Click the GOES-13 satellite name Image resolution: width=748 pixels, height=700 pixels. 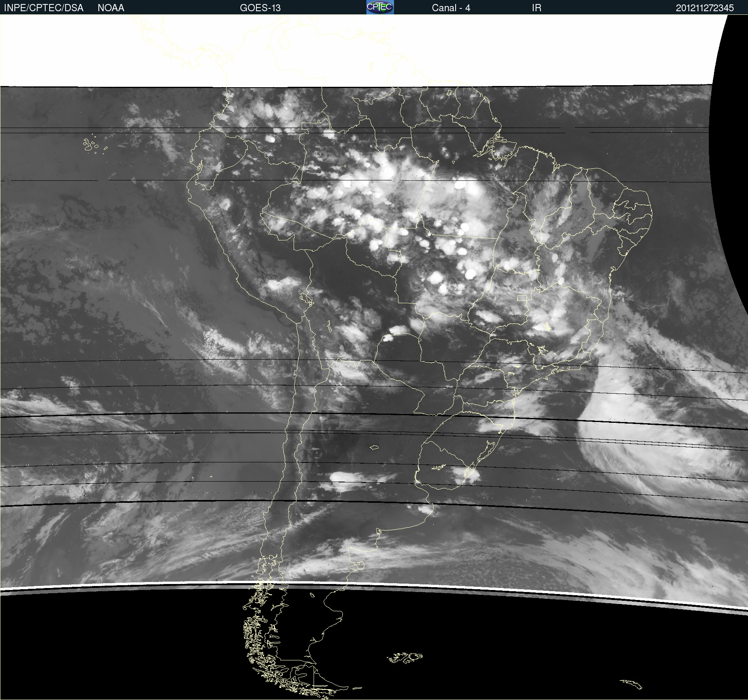click(x=260, y=8)
